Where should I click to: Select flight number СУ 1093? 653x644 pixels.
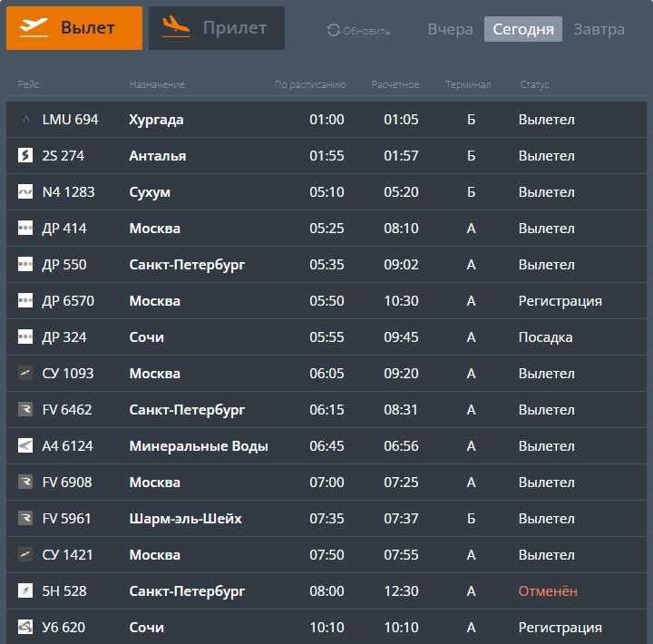click(x=68, y=374)
